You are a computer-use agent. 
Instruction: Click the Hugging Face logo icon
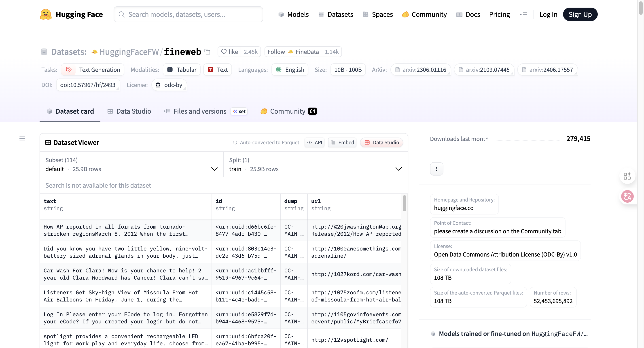(46, 14)
